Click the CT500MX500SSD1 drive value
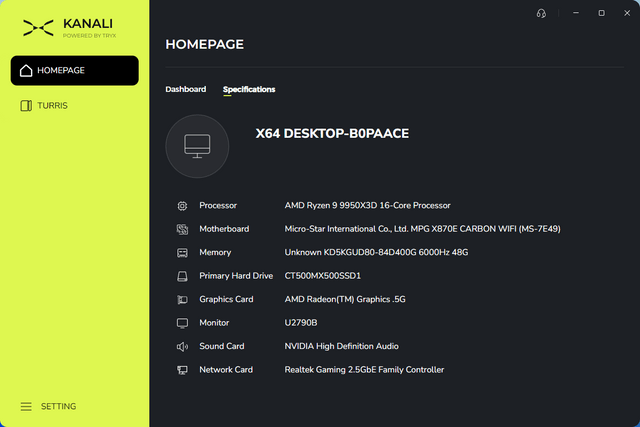 point(322,276)
